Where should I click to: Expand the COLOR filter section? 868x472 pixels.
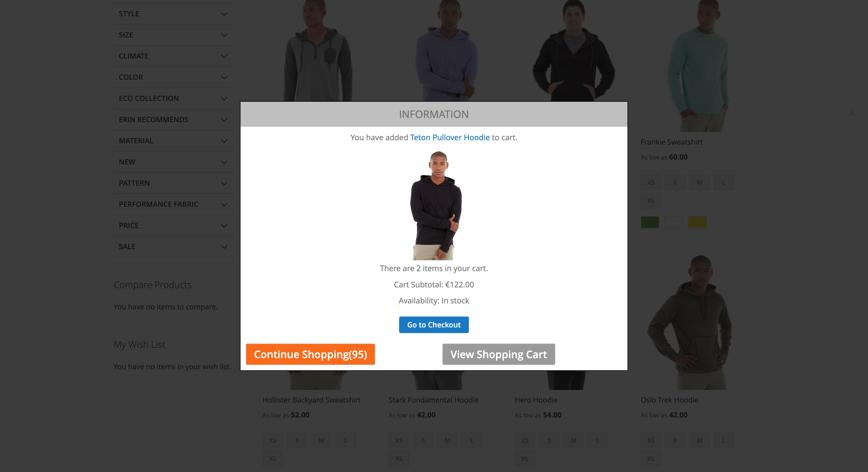tap(174, 77)
